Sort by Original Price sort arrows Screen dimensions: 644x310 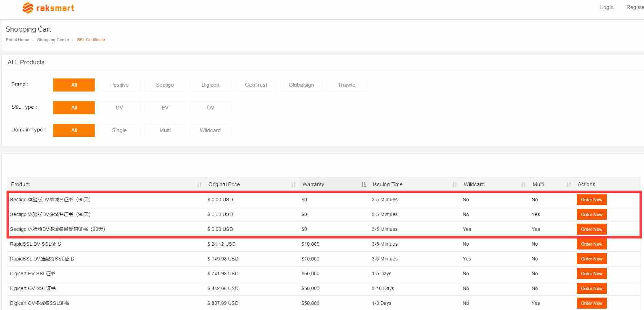point(293,185)
